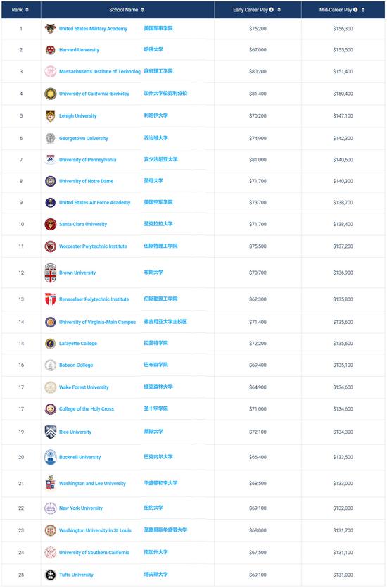Click the Lehigh University shield logo
This screenshot has width=387, height=588.
(50, 116)
